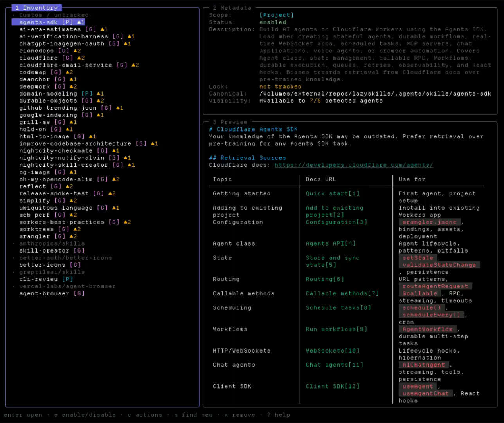Select improve-codebase-architecture skill
Image resolution: width=504 pixels, height=423 pixels.
point(89,144)
